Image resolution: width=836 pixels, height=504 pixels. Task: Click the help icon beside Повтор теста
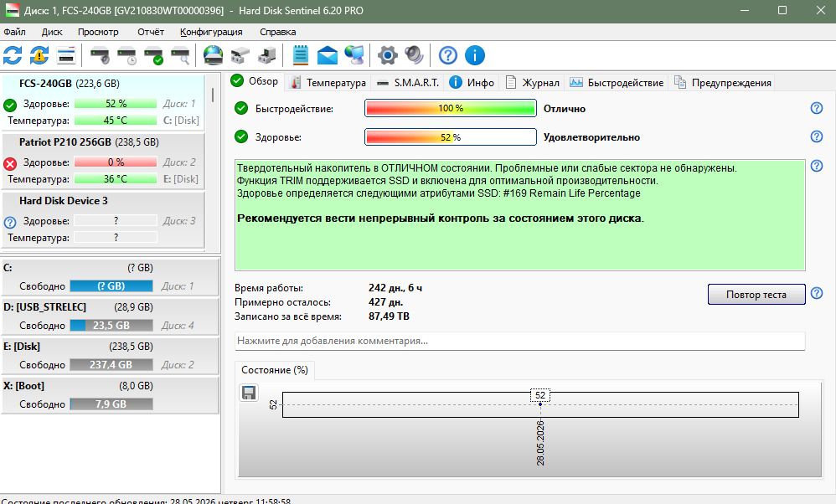[816, 294]
